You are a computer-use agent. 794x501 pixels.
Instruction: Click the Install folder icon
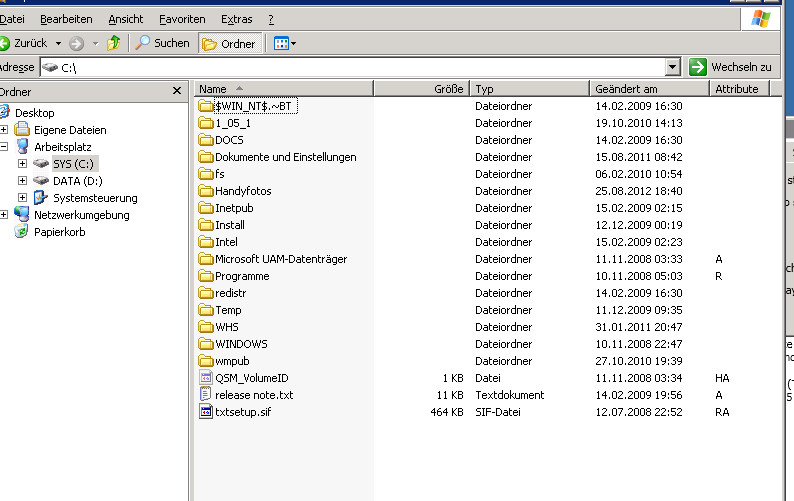coord(206,225)
